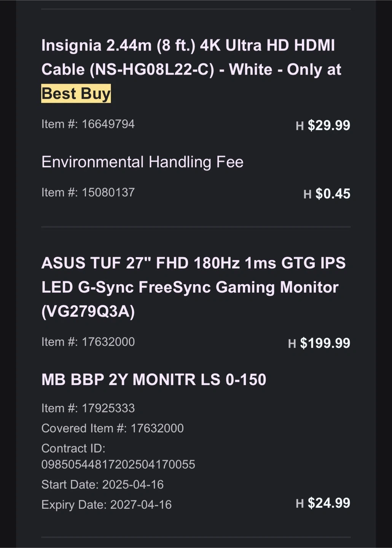Select the contract number starting 0985

pyautogui.click(x=118, y=464)
